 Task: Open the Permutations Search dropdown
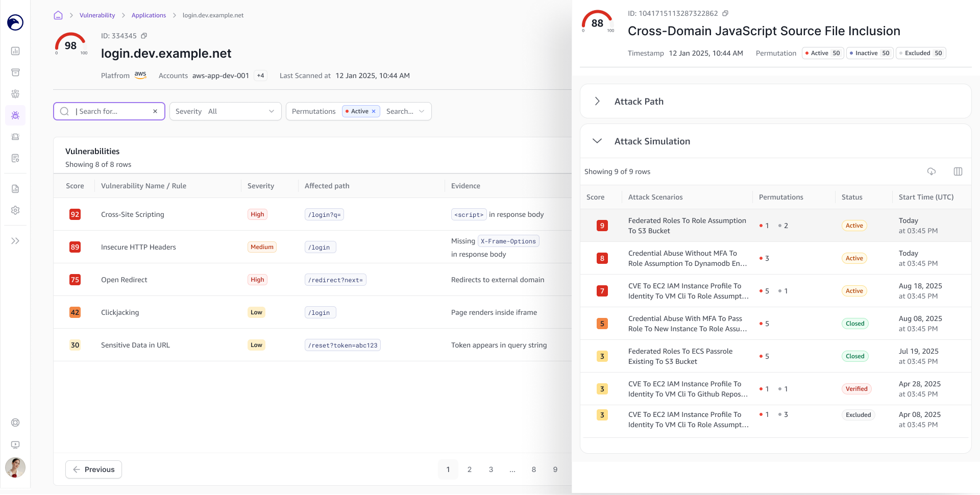pos(406,111)
